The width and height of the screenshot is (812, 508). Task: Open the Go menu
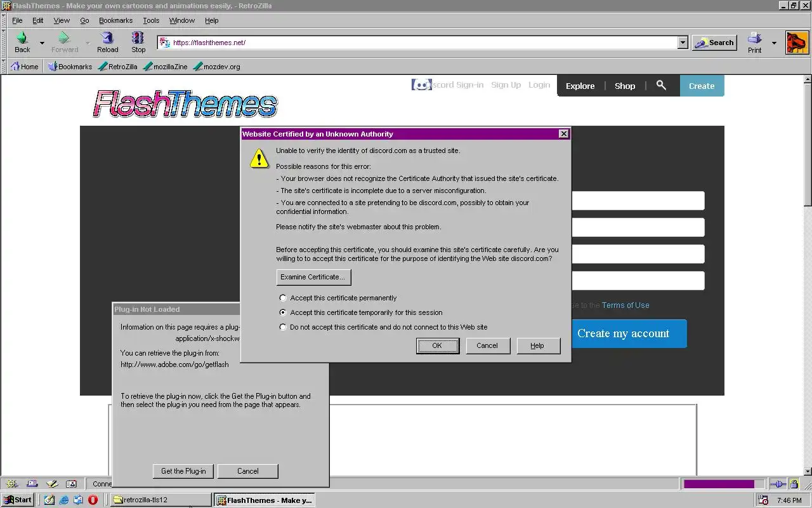coord(84,20)
